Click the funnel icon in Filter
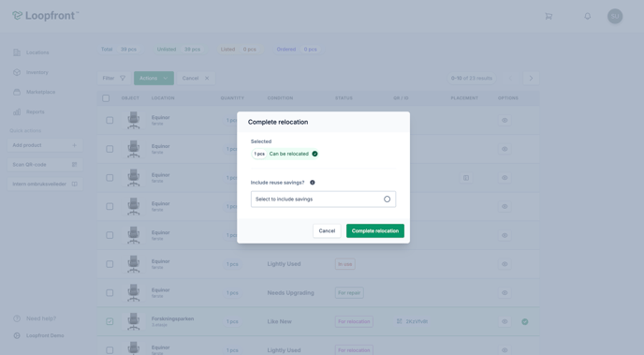This screenshot has height=355, width=644. [x=123, y=78]
